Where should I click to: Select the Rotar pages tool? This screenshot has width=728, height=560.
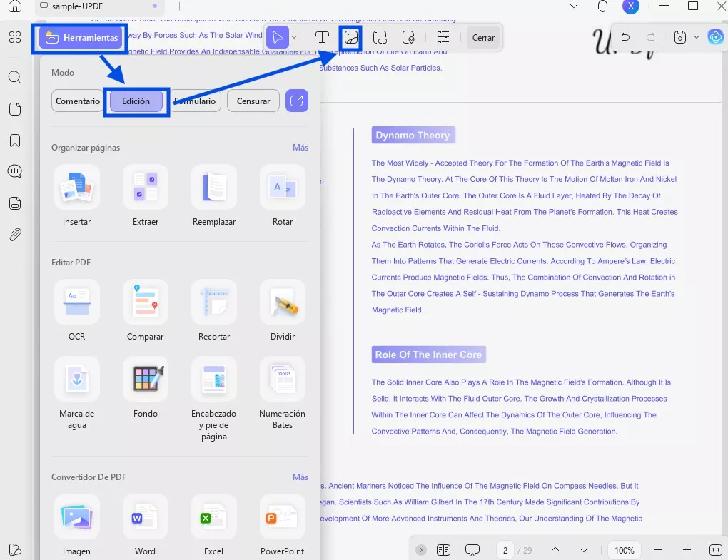[x=283, y=195]
